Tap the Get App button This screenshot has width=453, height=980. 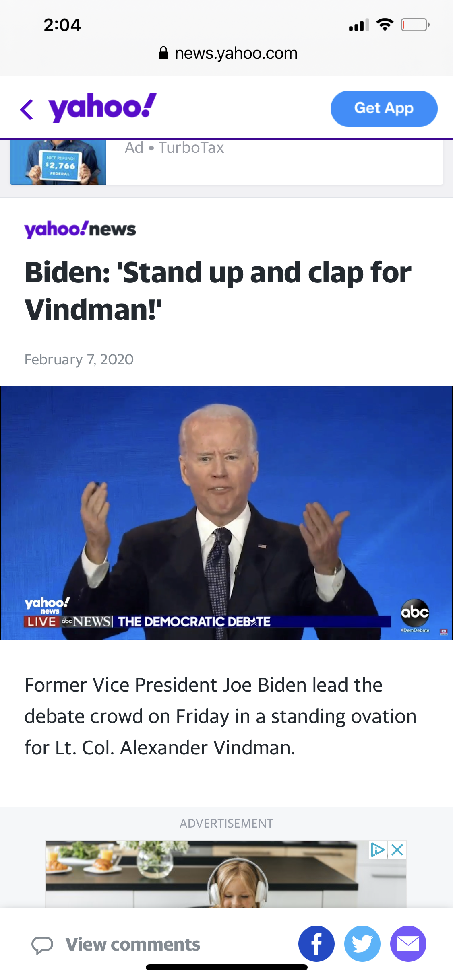(384, 108)
